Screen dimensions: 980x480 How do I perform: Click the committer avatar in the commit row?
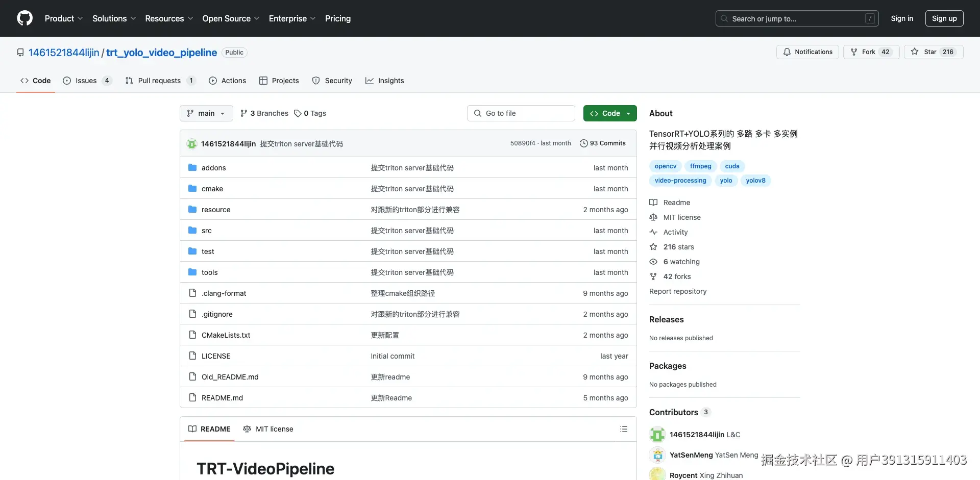point(192,144)
